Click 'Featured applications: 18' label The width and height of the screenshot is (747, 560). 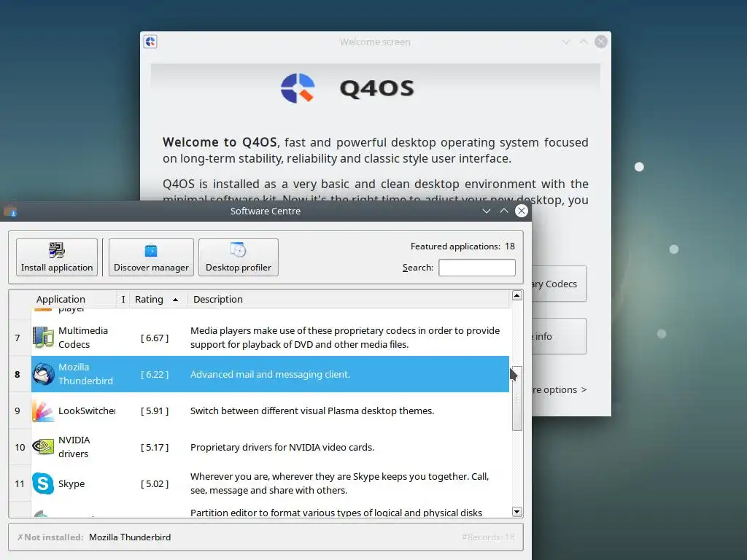[x=462, y=246]
